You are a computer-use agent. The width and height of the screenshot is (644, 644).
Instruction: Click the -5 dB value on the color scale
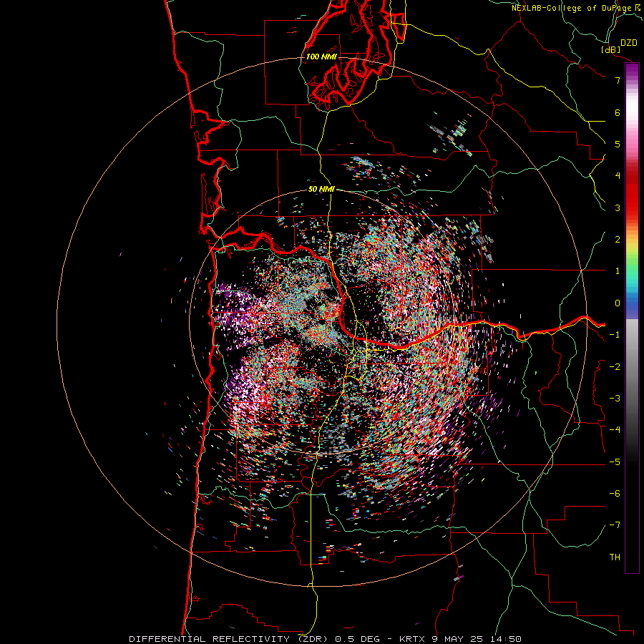coord(615,462)
